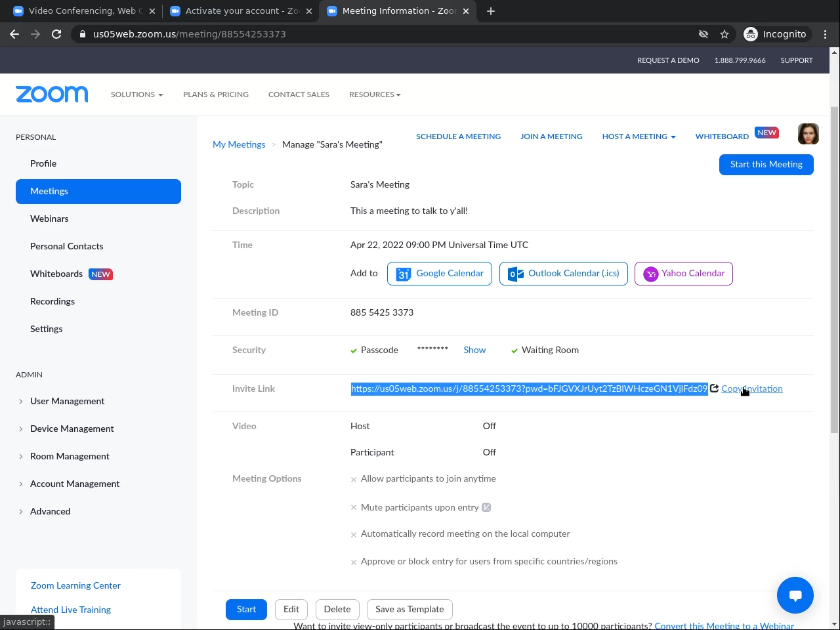
Task: Click the 1.888.799.9666 phone number
Action: click(x=740, y=60)
